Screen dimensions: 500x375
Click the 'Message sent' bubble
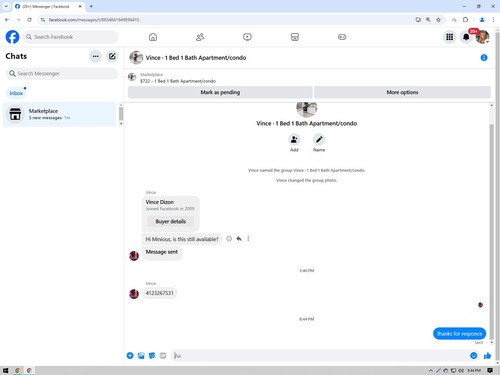click(162, 252)
